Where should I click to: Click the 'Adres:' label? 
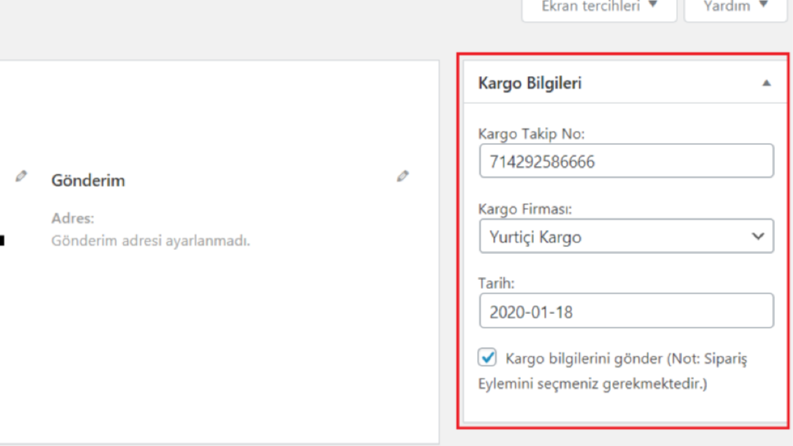click(73, 218)
